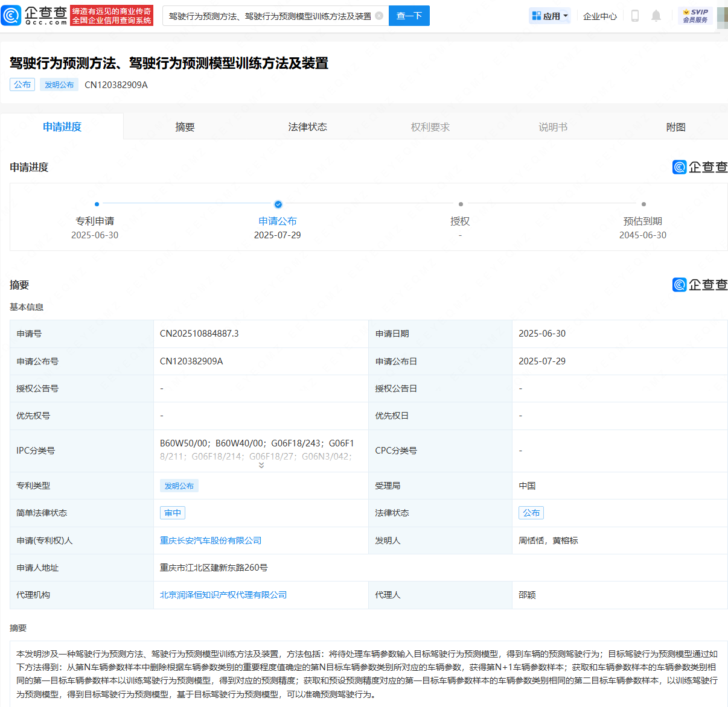
Task: Click the 发明公布 tag under the title
Action: point(59,84)
